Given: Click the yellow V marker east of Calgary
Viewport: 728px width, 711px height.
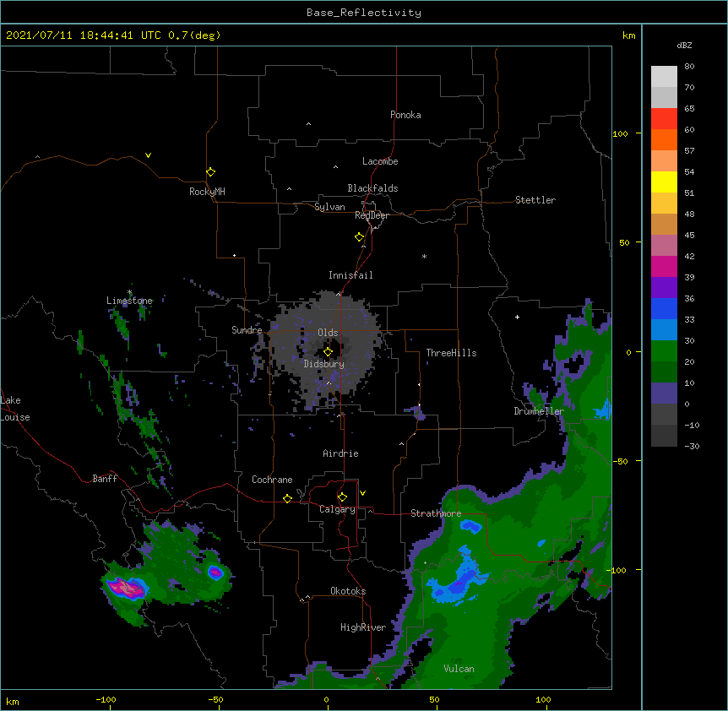Looking at the screenshot, I should (362, 493).
